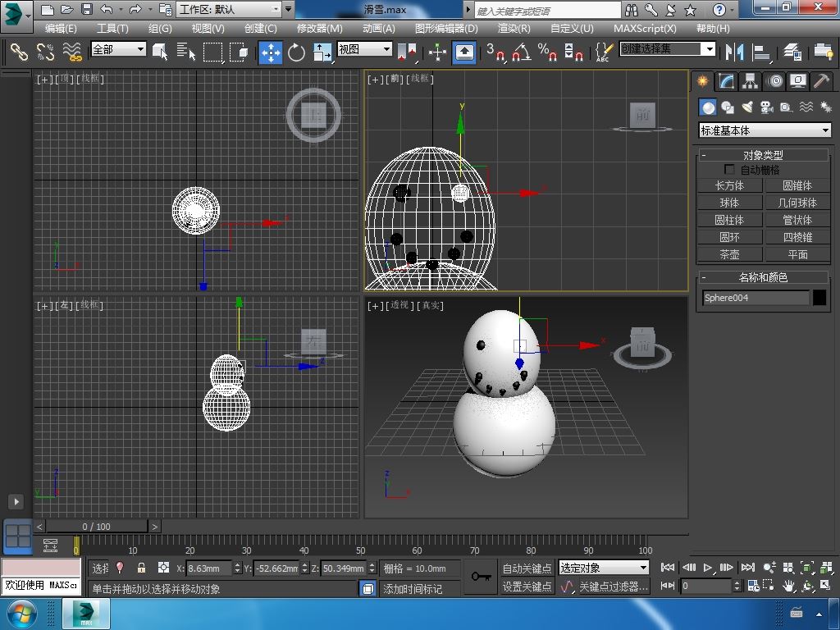This screenshot has height=630, width=840.
Task: Open 修改器(M) menu
Action: tap(319, 29)
